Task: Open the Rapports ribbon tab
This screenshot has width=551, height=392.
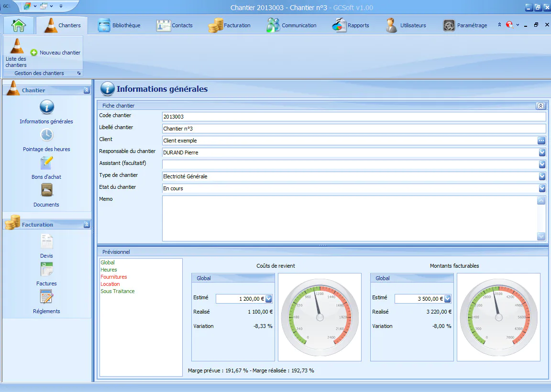Action: point(351,25)
